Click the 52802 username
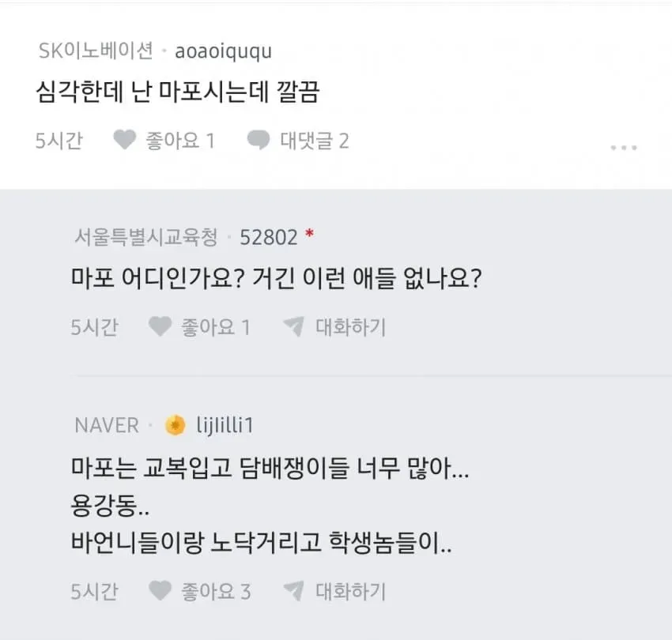Viewport: 672px width, 640px height. pyautogui.click(x=268, y=237)
